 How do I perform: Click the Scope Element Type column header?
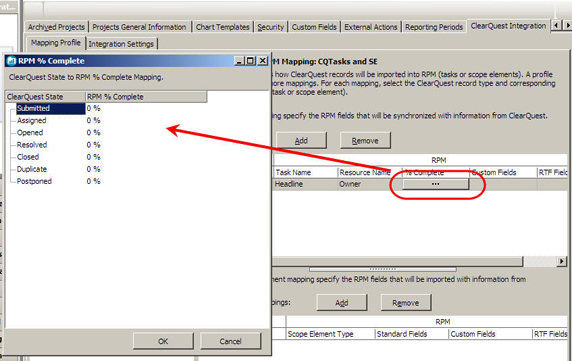pyautogui.click(x=330, y=334)
